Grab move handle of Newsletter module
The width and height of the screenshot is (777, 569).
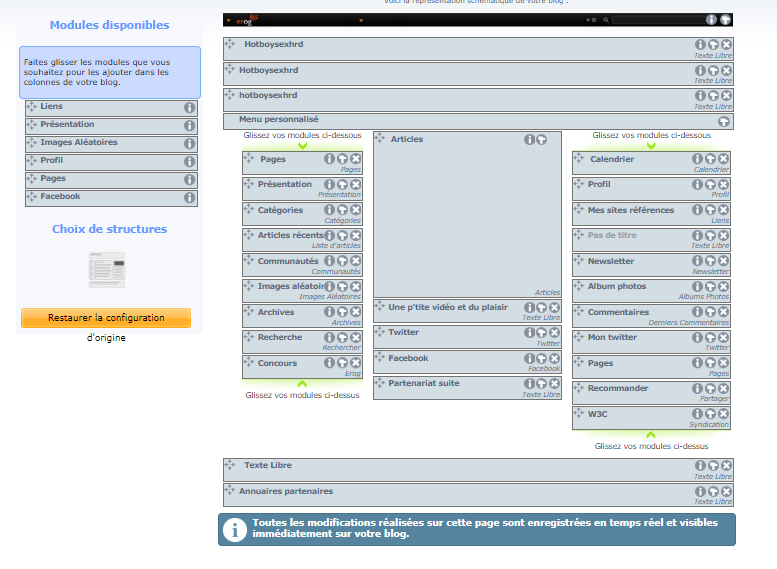click(x=578, y=260)
